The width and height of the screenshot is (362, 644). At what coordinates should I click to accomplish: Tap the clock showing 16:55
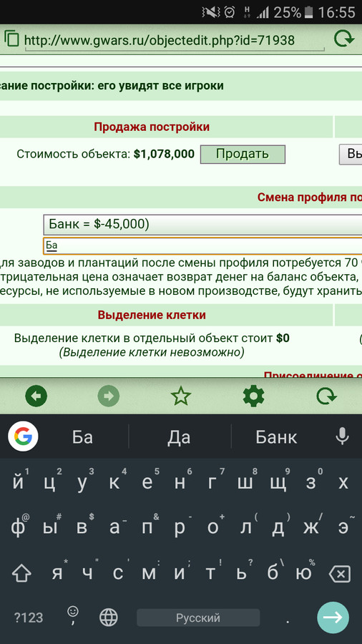point(336,13)
